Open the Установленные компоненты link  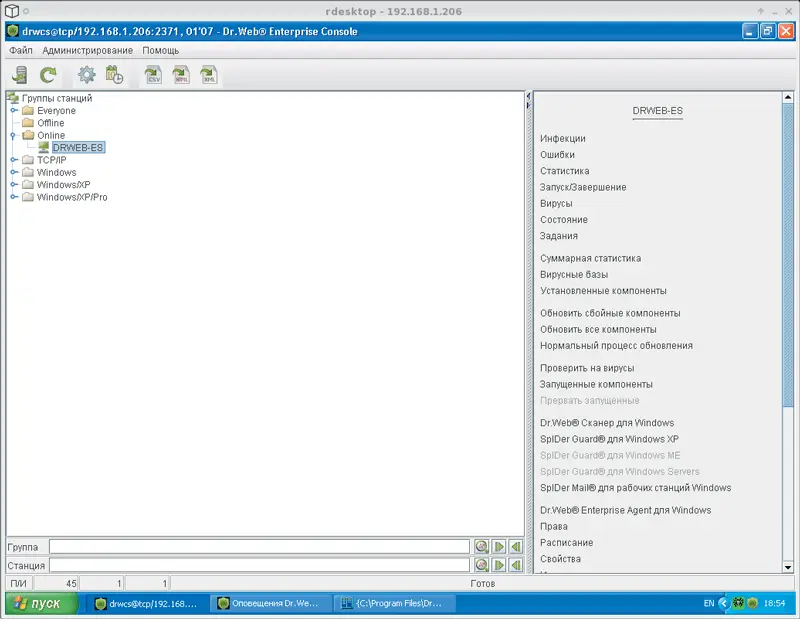[603, 291]
